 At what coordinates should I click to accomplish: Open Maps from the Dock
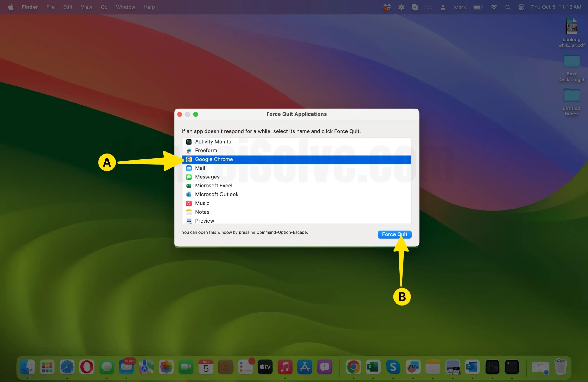[x=146, y=367]
